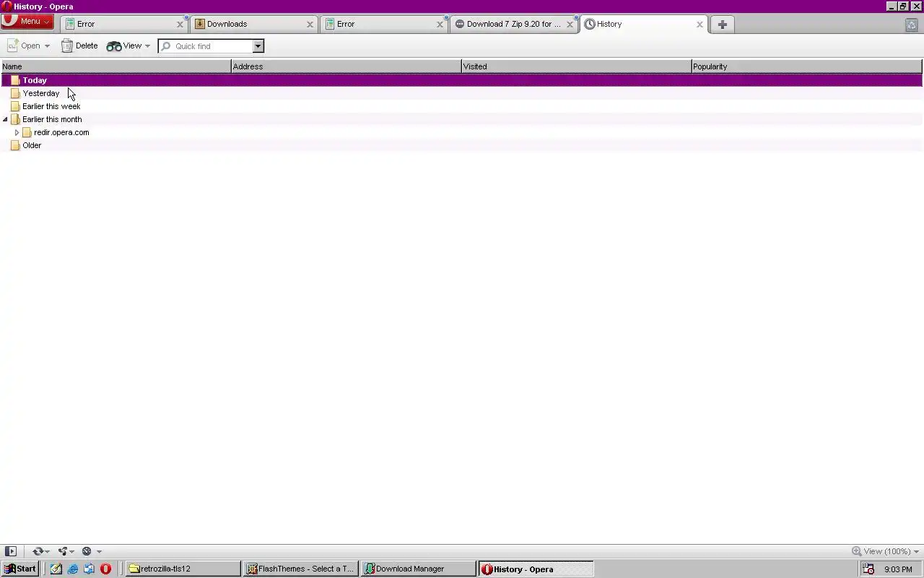
Task: Click the Delete trash can icon
Action: coord(67,46)
